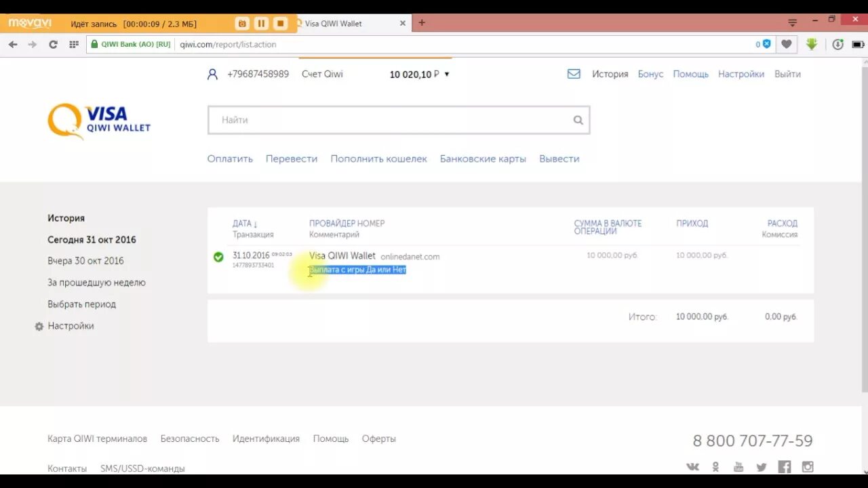Open Пополнить кошелек section
Image resolution: width=868 pixels, height=488 pixels.
tap(379, 159)
